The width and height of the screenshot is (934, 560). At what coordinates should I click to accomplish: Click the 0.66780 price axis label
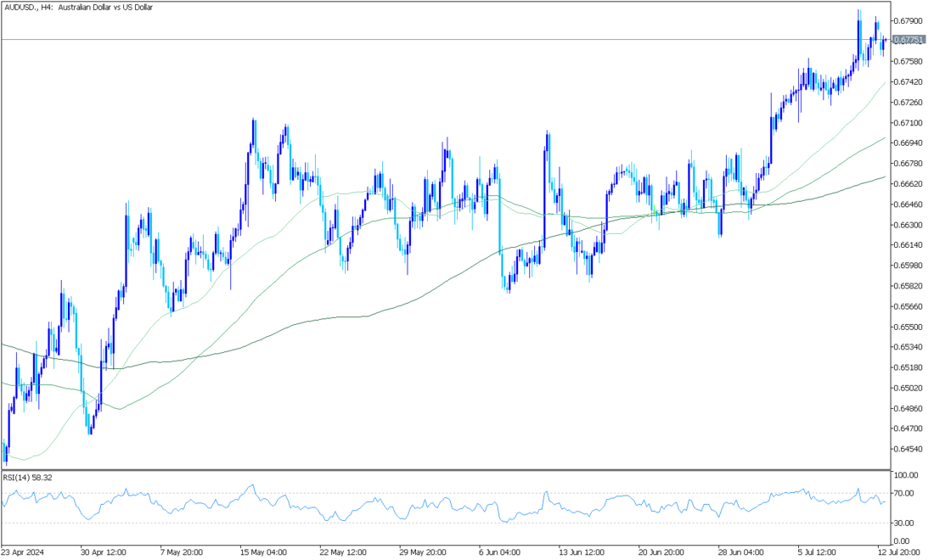click(x=909, y=163)
